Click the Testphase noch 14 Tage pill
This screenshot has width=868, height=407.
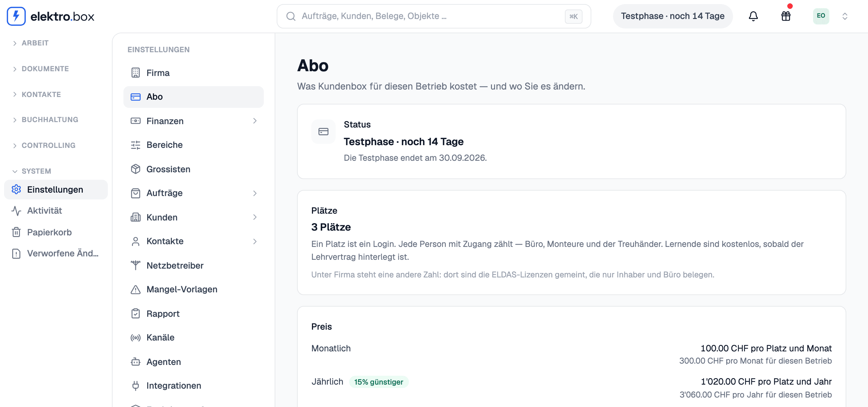tap(673, 16)
